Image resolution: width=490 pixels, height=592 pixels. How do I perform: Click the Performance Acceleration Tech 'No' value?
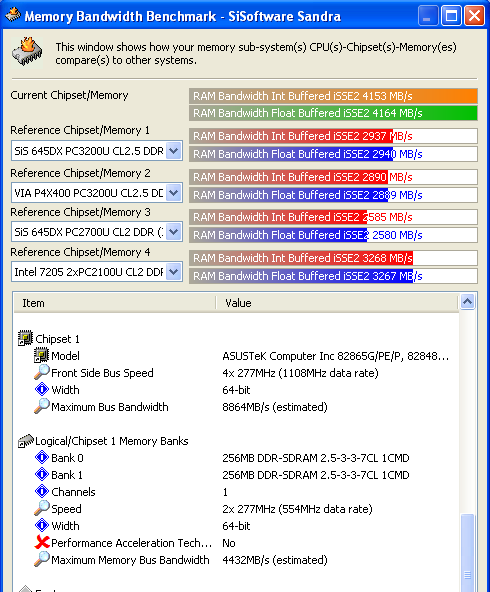[x=229, y=543]
